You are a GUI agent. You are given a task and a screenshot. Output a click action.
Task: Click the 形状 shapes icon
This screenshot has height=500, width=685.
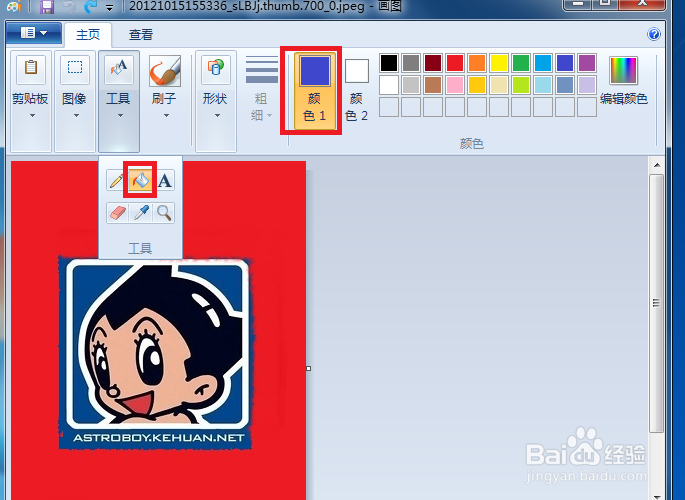(x=216, y=69)
